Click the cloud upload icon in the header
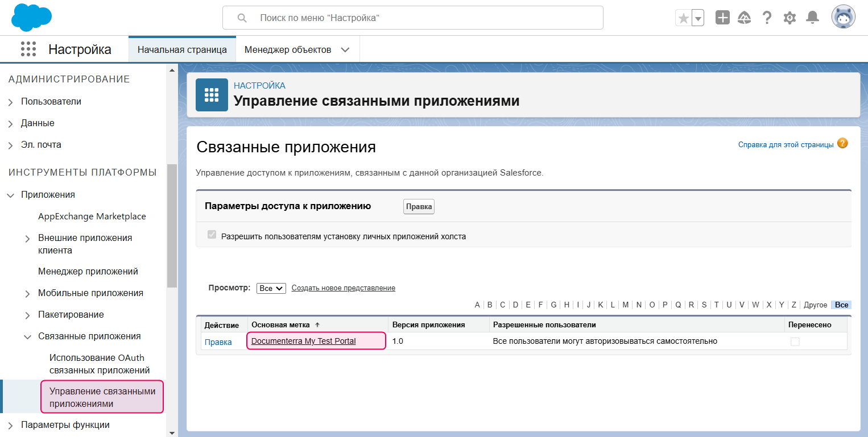Screen dimensions: 868x437 745,17
